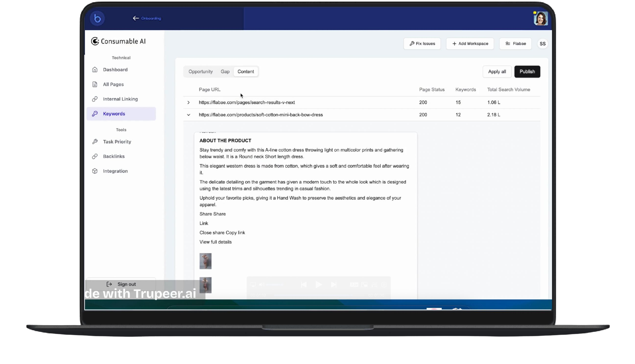Click the 1.06 L search volume value

[x=494, y=102]
